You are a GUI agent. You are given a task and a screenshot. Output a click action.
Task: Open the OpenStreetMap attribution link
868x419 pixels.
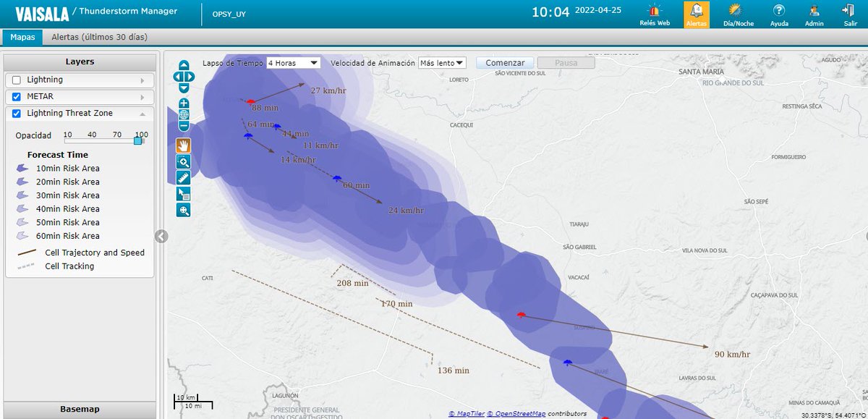(x=516, y=413)
